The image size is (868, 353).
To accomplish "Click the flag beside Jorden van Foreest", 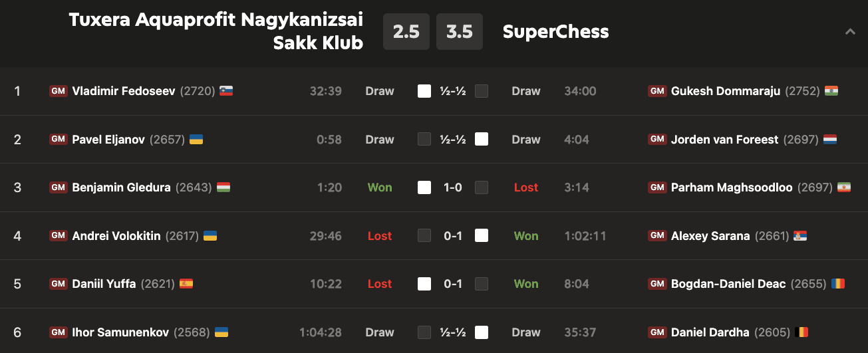I will coord(830,140).
